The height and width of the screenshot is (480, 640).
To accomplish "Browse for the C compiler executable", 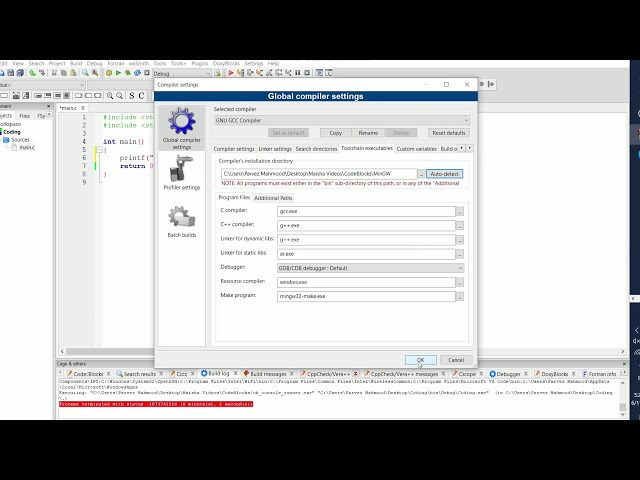I will 460,211.
